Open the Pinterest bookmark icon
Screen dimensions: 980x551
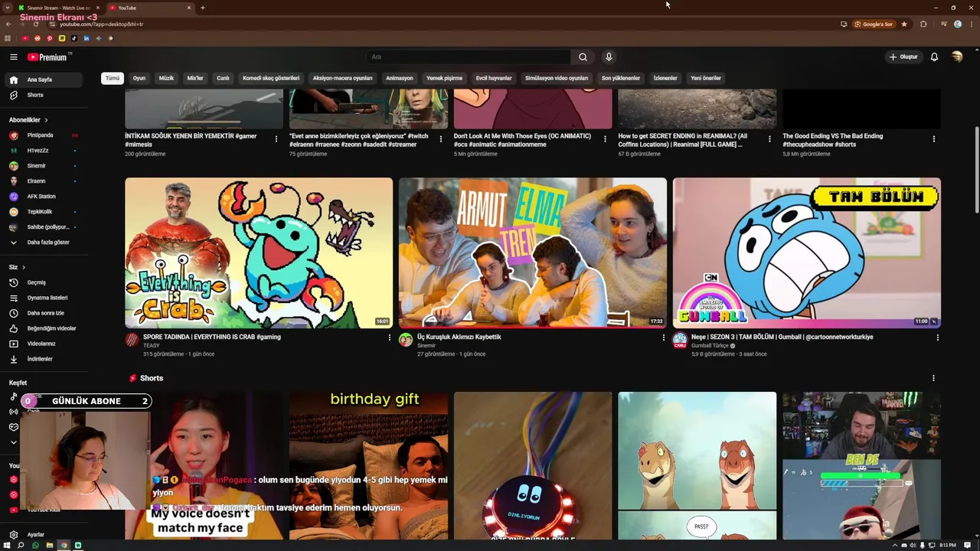coord(50,38)
